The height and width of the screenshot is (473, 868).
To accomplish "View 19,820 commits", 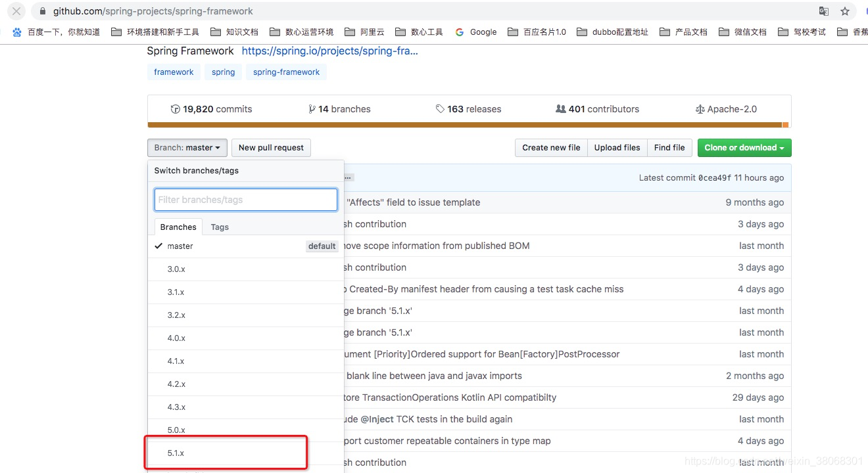I will 211,109.
